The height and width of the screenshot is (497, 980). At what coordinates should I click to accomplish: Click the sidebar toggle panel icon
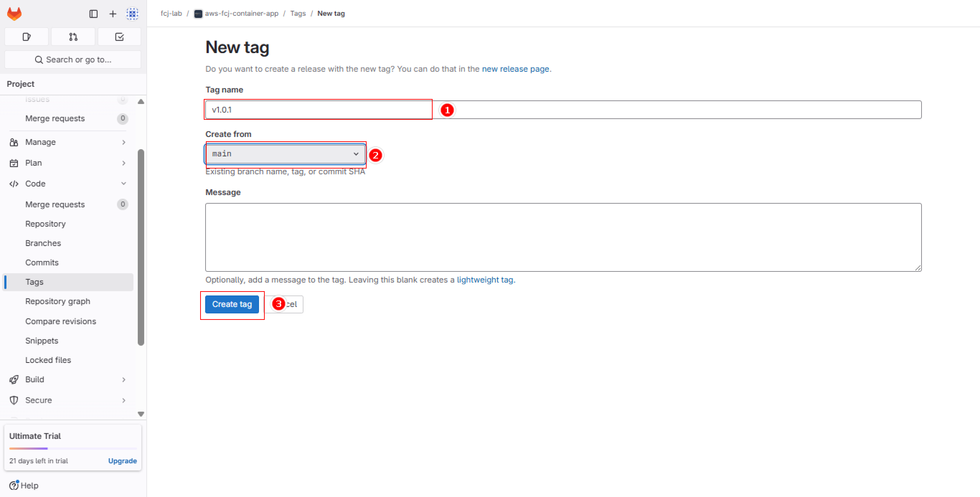point(93,13)
